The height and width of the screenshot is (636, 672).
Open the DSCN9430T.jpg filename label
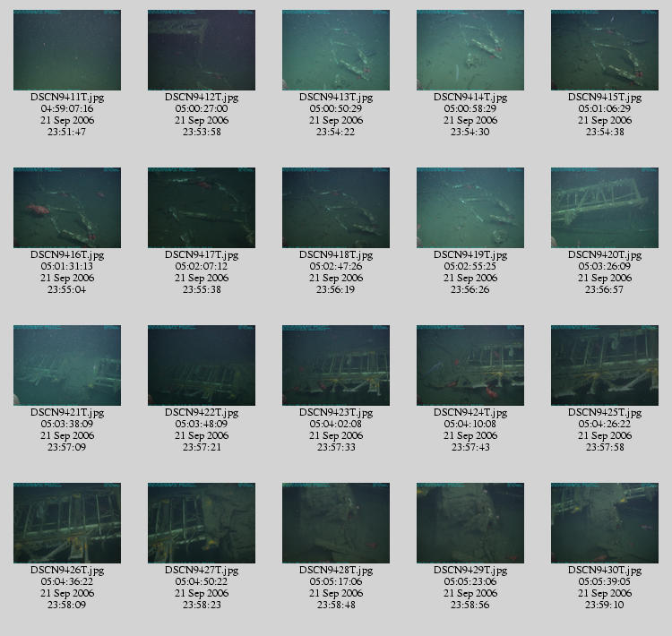click(x=605, y=571)
